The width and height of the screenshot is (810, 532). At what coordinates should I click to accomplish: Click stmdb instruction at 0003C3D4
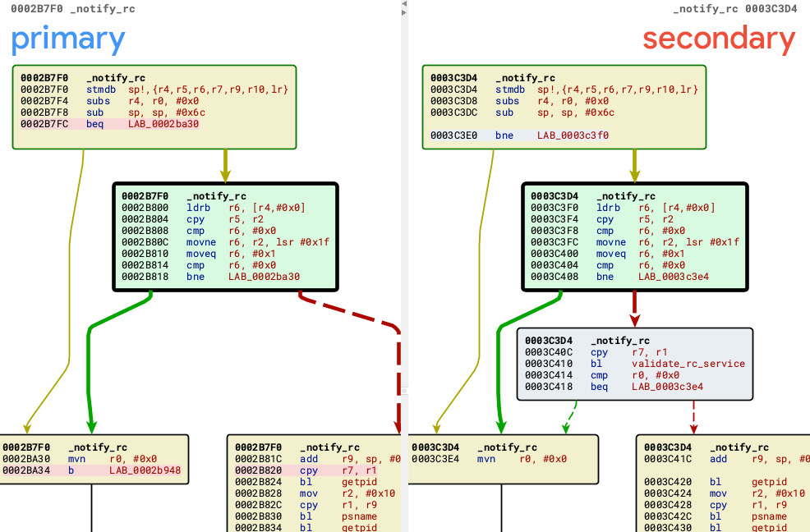[x=564, y=89]
